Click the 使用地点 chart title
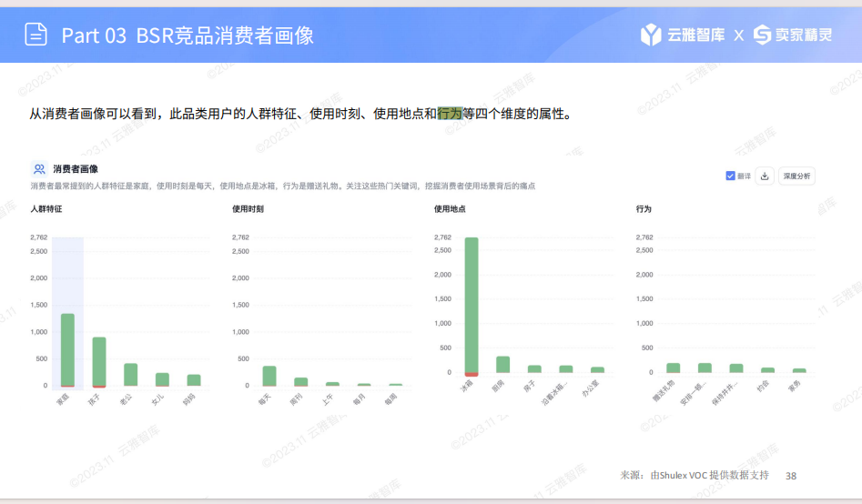 point(450,209)
